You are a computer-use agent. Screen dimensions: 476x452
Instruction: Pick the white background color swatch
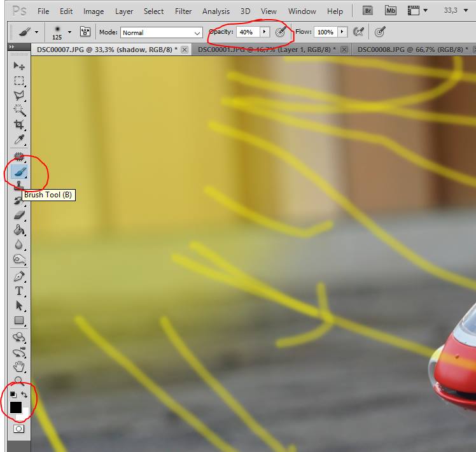point(24,416)
